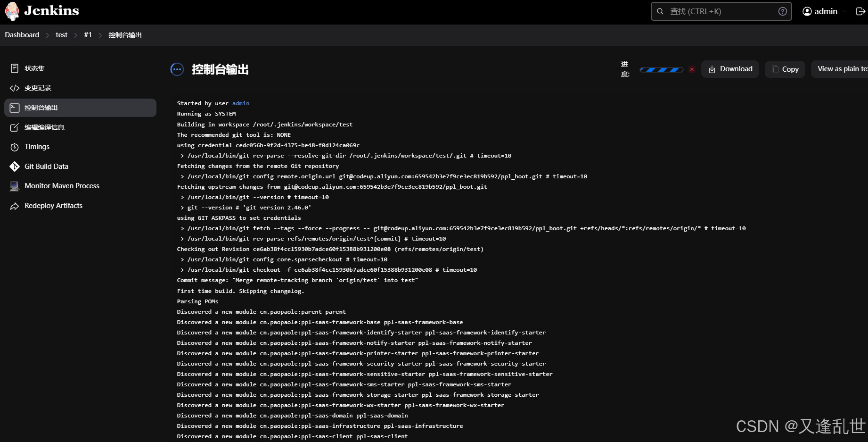Click the 'Parsing POMs' log line
The height and width of the screenshot is (442, 868).
click(x=197, y=301)
